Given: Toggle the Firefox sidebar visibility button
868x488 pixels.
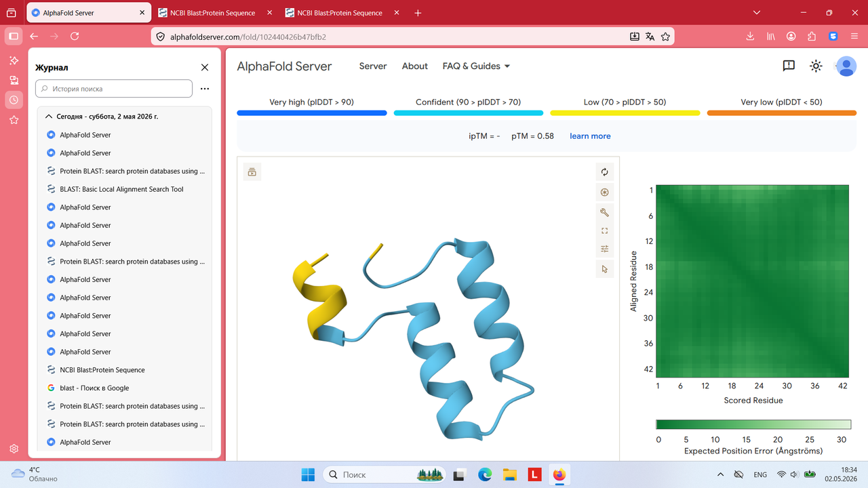Looking at the screenshot, I should [x=14, y=37].
